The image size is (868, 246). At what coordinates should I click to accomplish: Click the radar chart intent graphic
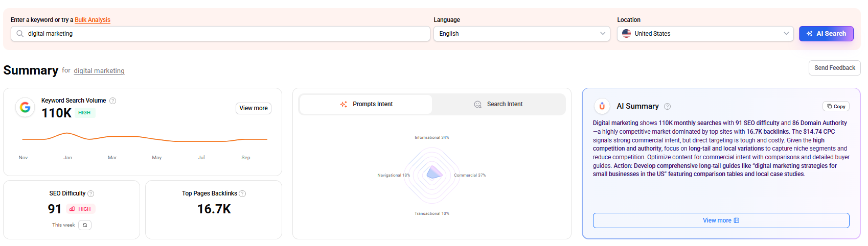pos(432,175)
